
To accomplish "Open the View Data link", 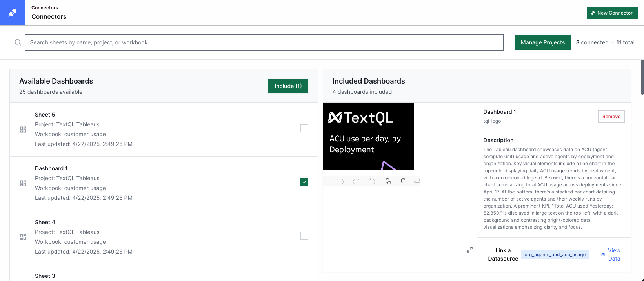I will (x=614, y=255).
